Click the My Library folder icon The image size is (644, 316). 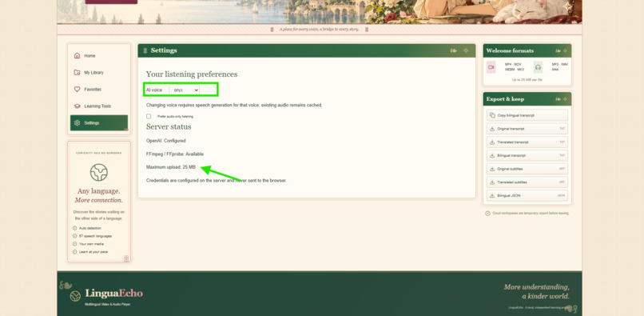coord(77,73)
